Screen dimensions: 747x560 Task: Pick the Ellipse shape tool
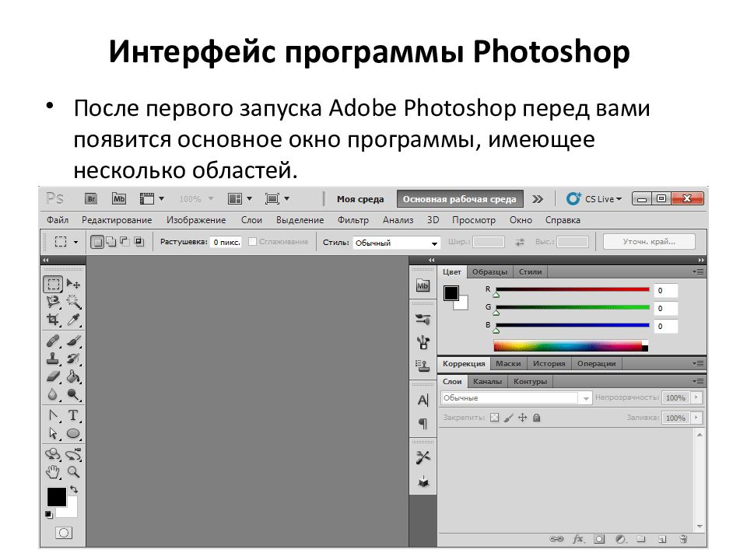pos(73,433)
